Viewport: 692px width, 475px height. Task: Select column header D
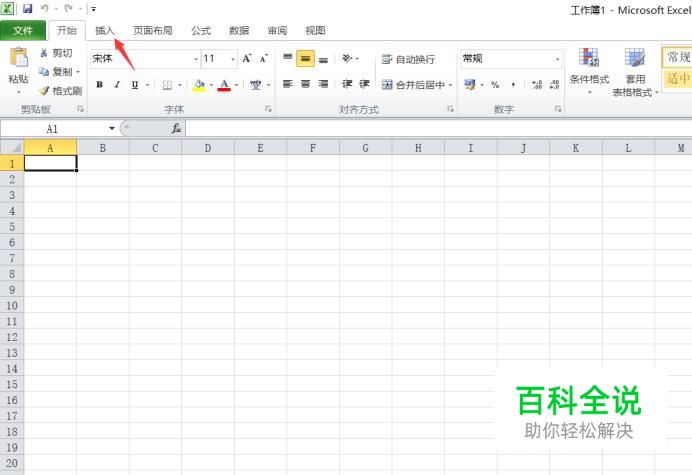pos(208,147)
